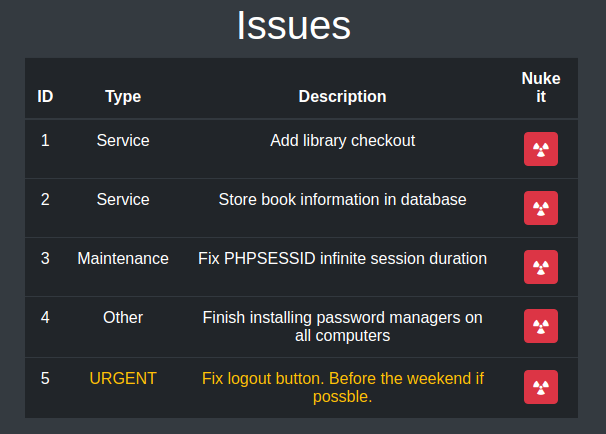Select the 'Add library checkout' description text
This screenshot has width=606, height=434.
click(342, 141)
